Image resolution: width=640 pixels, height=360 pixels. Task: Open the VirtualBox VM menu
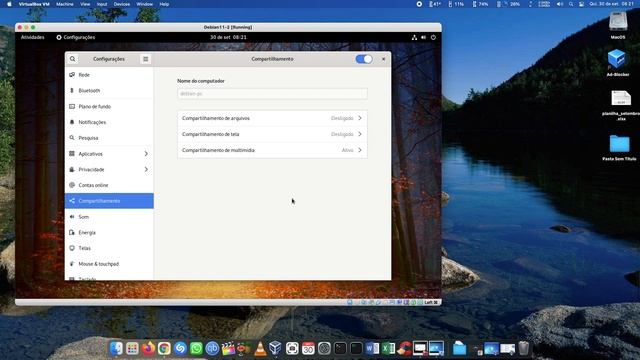(34, 4)
